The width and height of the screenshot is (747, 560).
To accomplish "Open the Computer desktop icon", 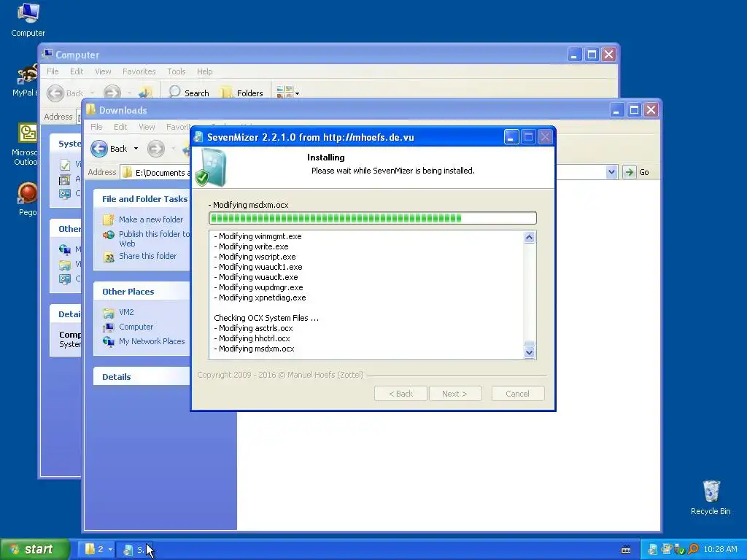I will pos(28,19).
